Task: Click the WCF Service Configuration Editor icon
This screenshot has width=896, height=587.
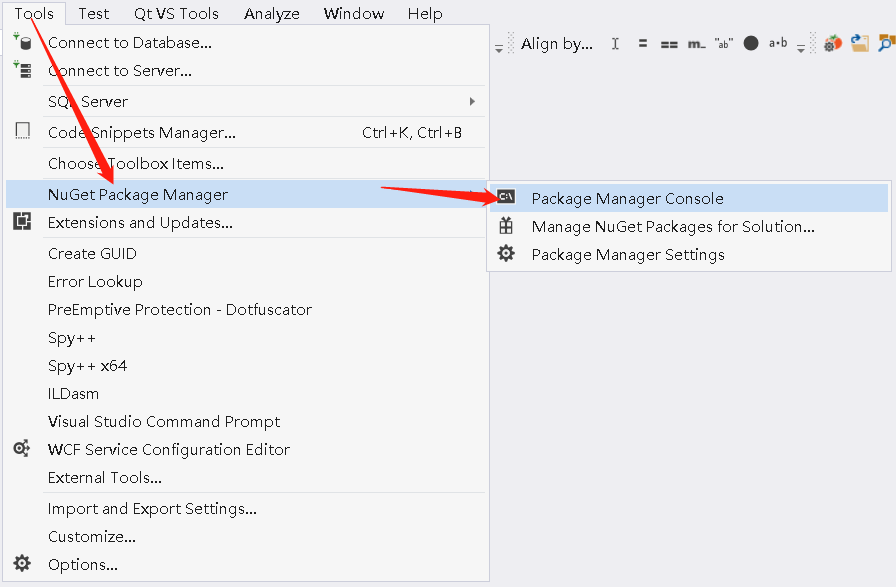Action: 22,449
